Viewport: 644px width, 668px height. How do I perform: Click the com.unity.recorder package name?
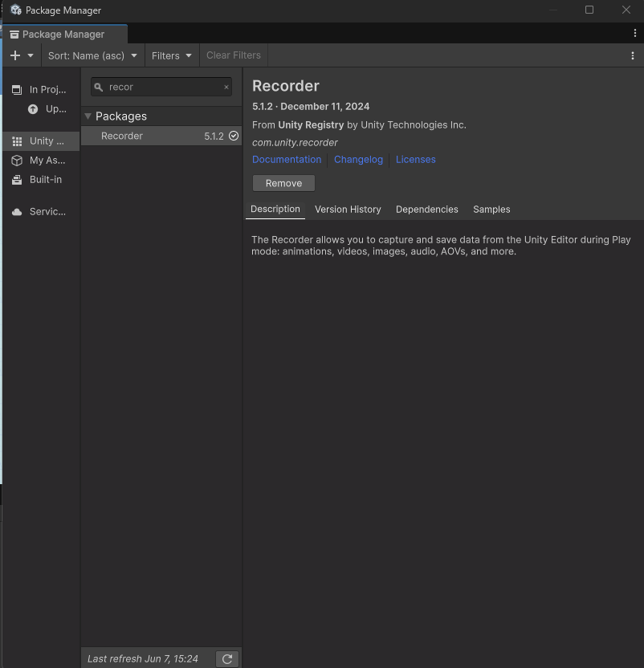click(295, 143)
